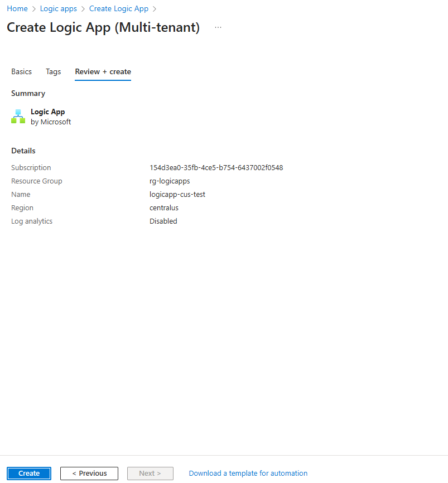Click the Details heading
This screenshot has width=448, height=483.
23,151
